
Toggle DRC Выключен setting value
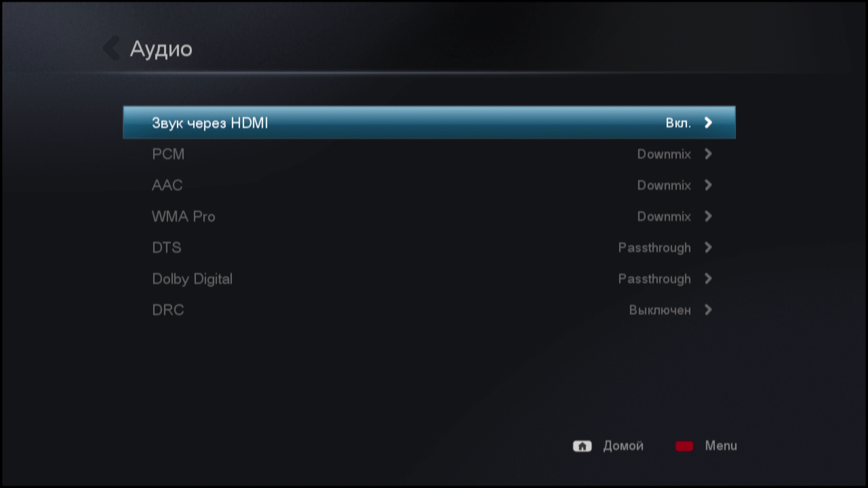pos(660,310)
